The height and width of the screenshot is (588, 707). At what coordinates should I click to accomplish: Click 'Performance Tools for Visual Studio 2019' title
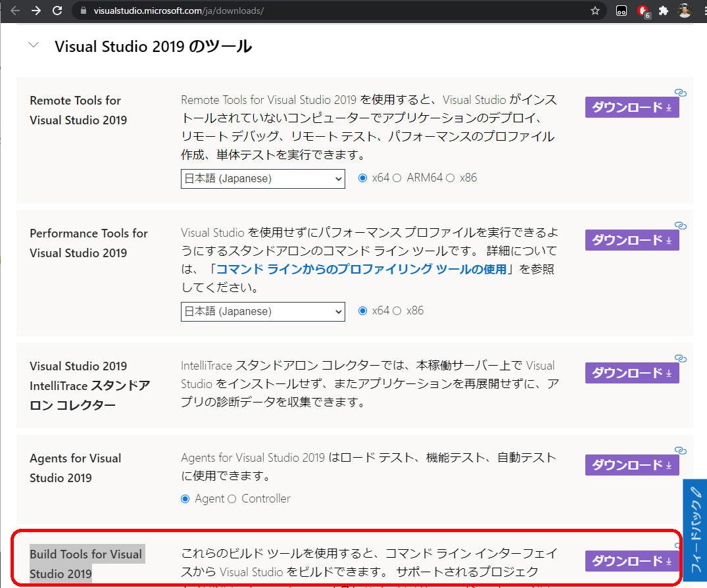pos(89,243)
